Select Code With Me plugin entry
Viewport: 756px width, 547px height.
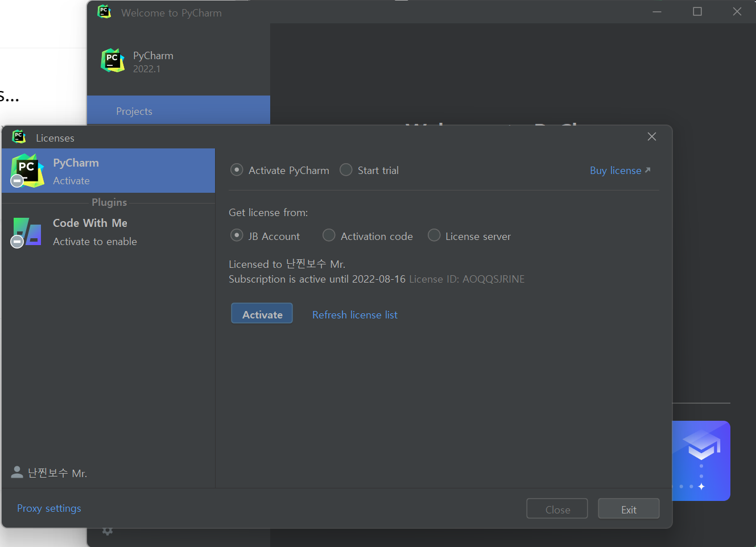[x=108, y=232]
